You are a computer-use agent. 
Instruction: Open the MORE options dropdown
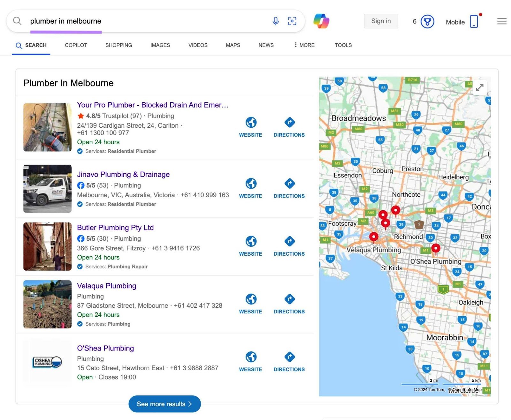304,45
